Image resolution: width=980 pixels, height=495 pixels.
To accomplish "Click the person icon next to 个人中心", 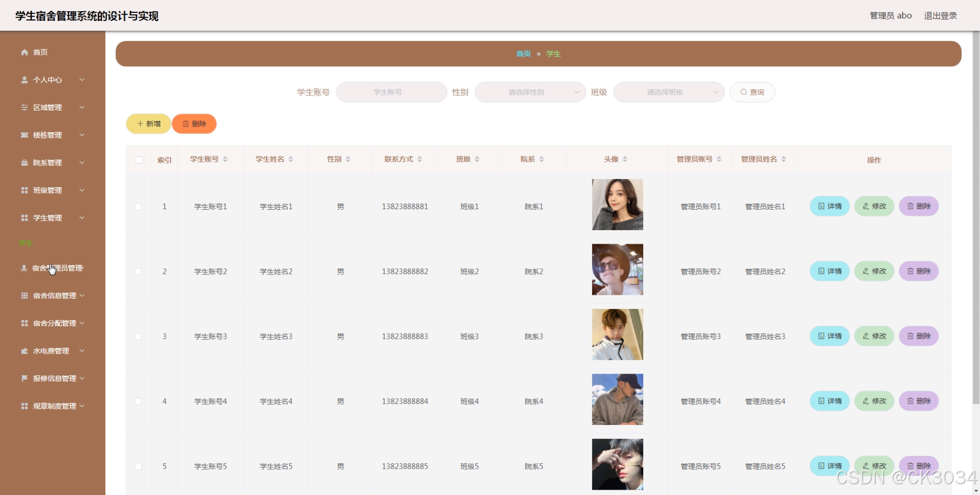I will 24,79.
